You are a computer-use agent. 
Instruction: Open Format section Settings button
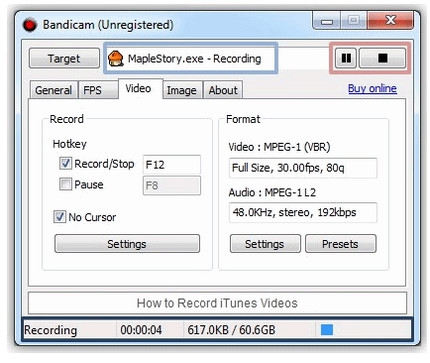coord(265,244)
